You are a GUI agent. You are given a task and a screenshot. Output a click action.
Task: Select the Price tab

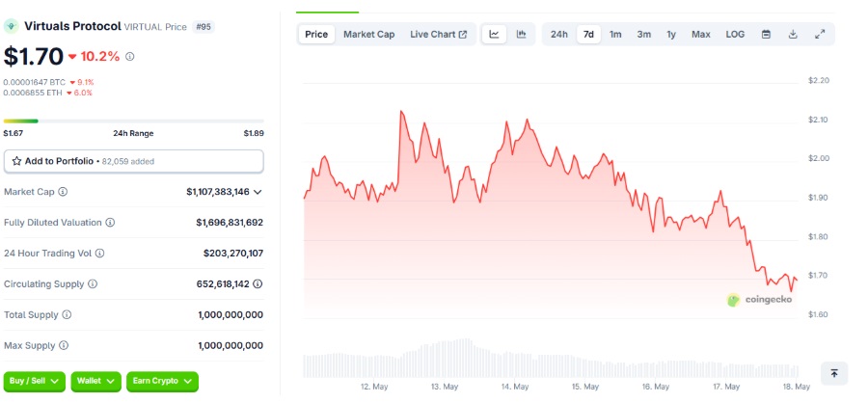coord(316,35)
